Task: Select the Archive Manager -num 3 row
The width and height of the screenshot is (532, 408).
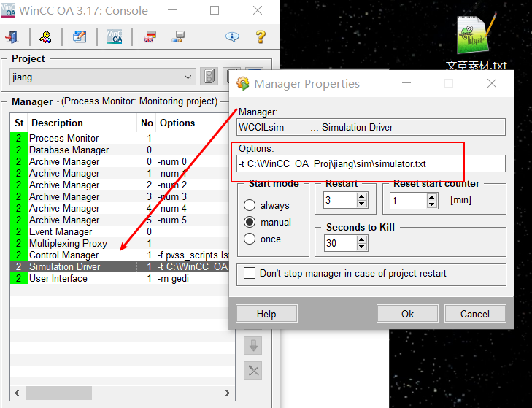Action: (120, 196)
